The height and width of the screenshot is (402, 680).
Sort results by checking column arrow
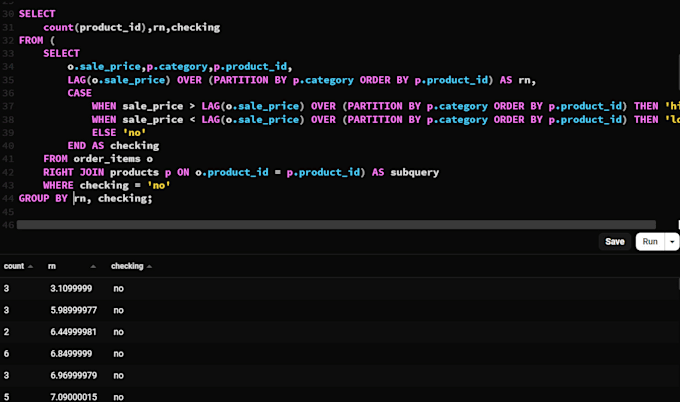pyautogui.click(x=149, y=266)
